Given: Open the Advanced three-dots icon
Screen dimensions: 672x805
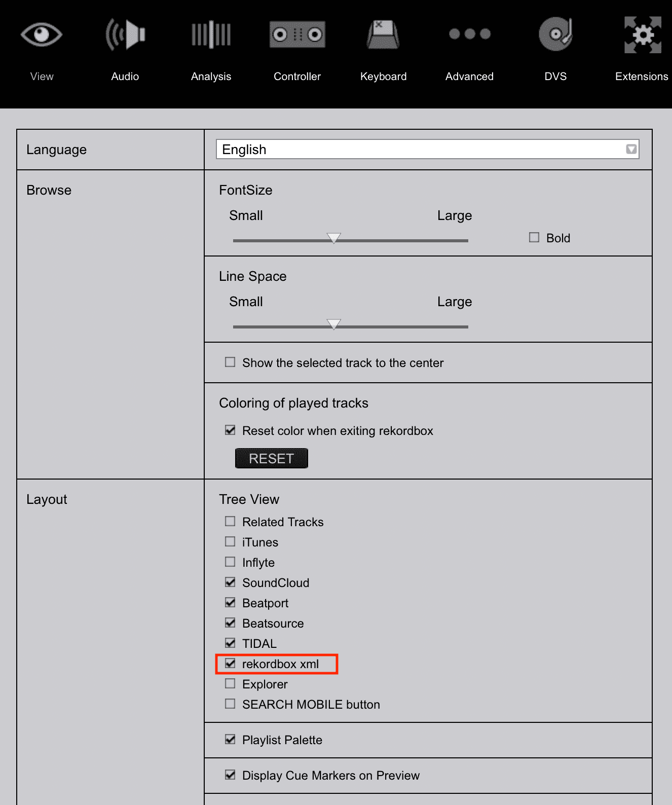Looking at the screenshot, I should [x=470, y=34].
